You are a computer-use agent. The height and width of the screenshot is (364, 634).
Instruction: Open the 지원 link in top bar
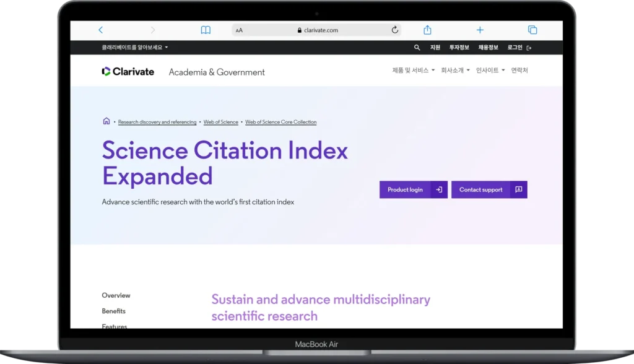(x=435, y=48)
